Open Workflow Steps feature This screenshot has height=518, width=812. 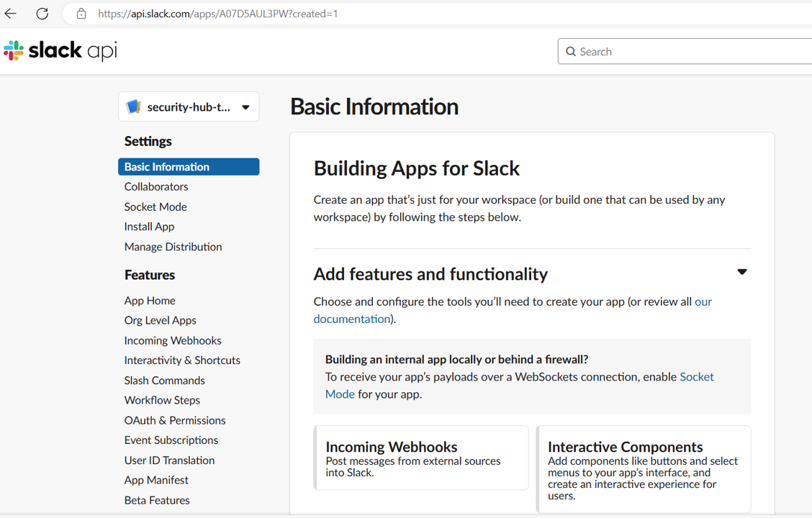[x=162, y=400]
